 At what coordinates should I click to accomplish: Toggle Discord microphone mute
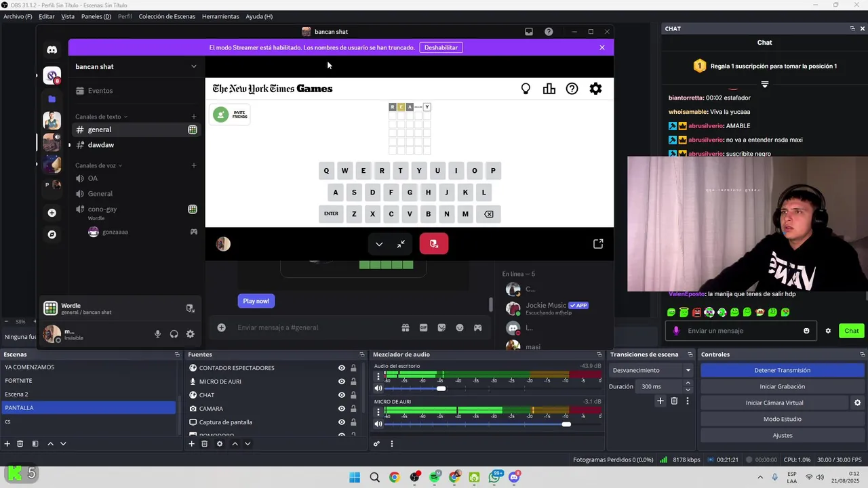pos(157,334)
